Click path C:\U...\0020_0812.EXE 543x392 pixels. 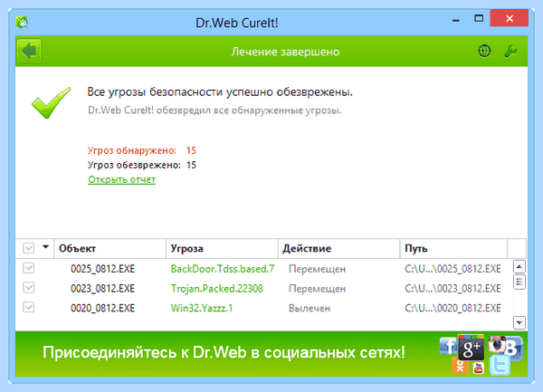[x=452, y=308]
